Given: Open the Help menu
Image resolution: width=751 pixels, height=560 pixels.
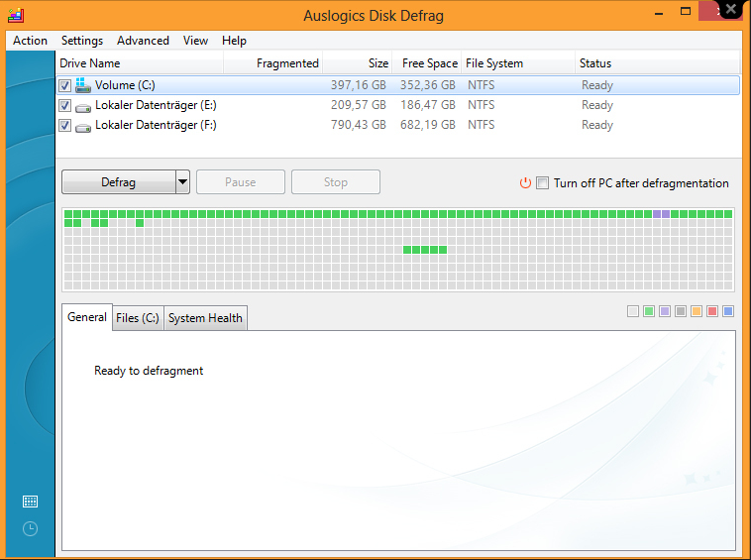Looking at the screenshot, I should point(234,41).
